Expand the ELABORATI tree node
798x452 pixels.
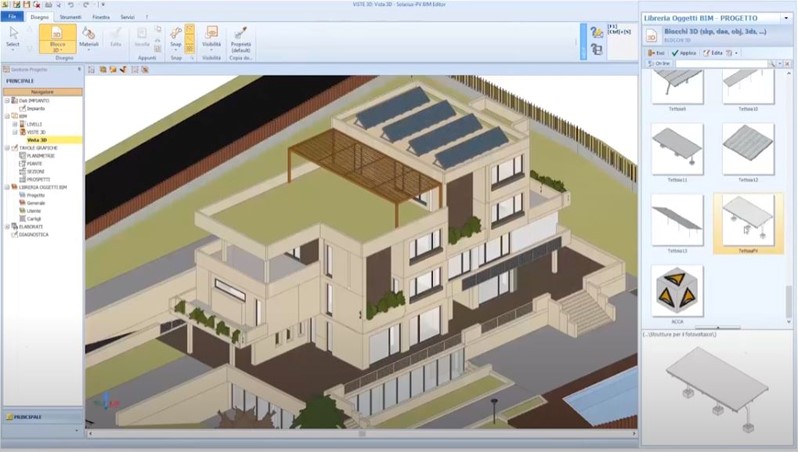[x=7, y=227]
